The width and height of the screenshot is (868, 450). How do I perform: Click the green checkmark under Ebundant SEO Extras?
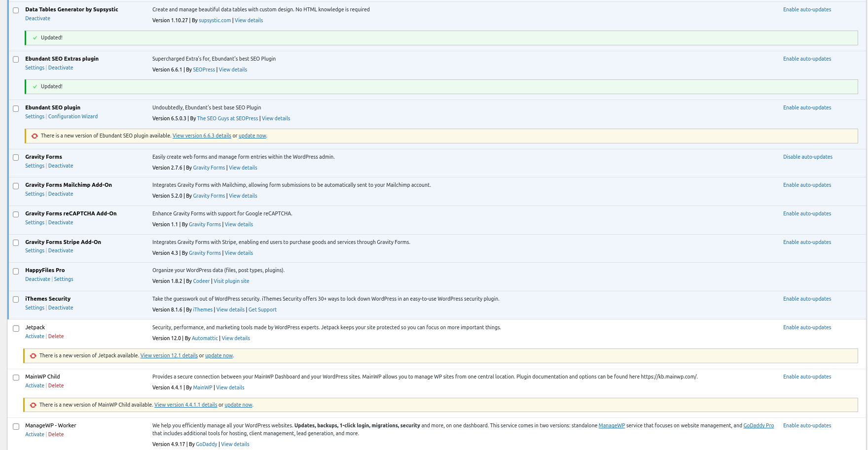tap(35, 87)
